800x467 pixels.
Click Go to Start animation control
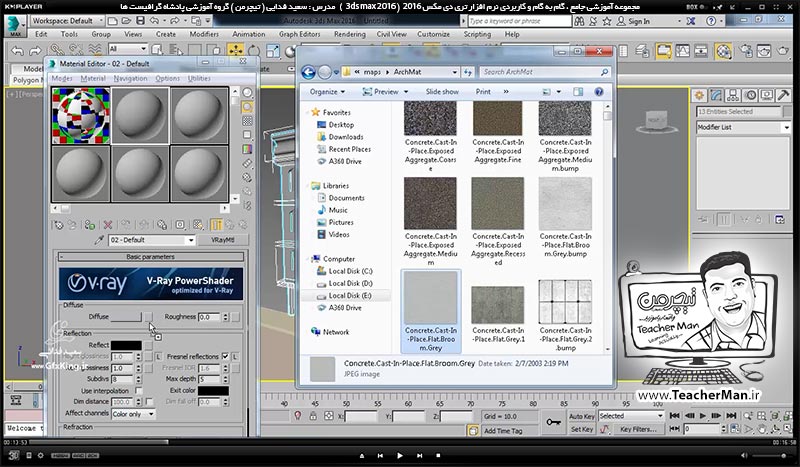674,416
